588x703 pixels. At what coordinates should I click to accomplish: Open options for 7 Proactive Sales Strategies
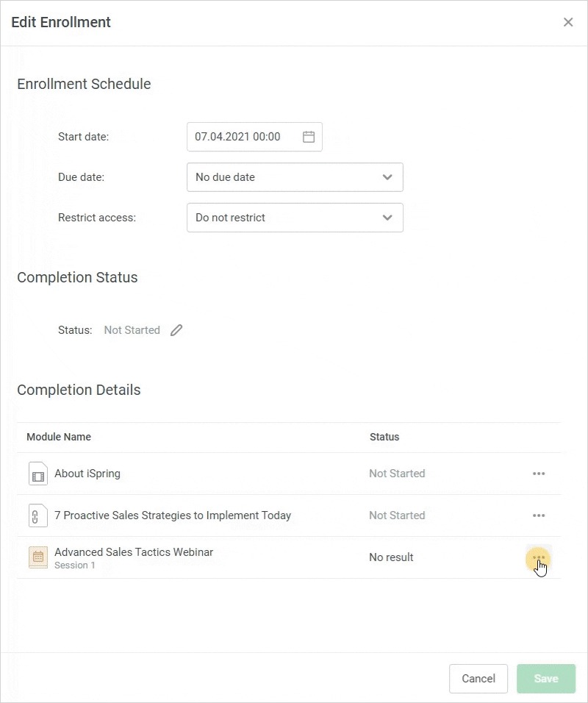539,515
